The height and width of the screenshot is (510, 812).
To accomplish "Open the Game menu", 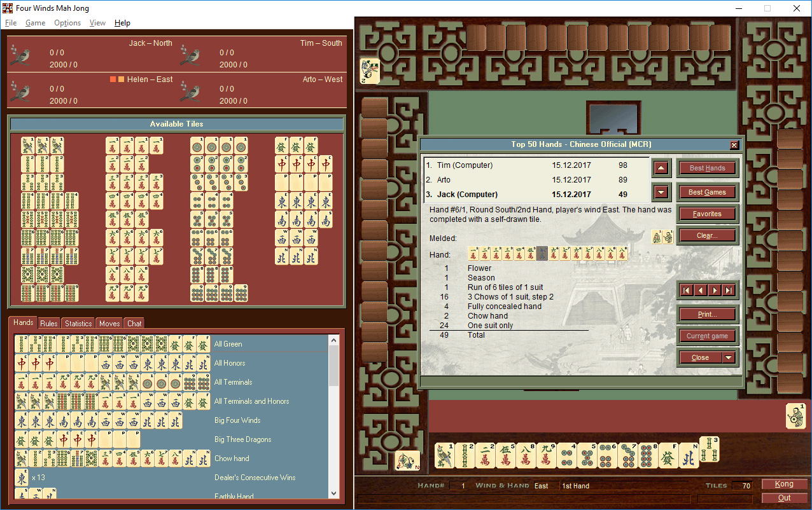I will [x=35, y=23].
